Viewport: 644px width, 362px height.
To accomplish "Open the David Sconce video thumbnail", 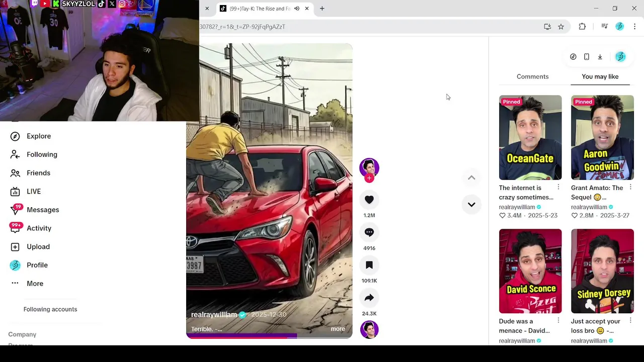I will coord(530,271).
